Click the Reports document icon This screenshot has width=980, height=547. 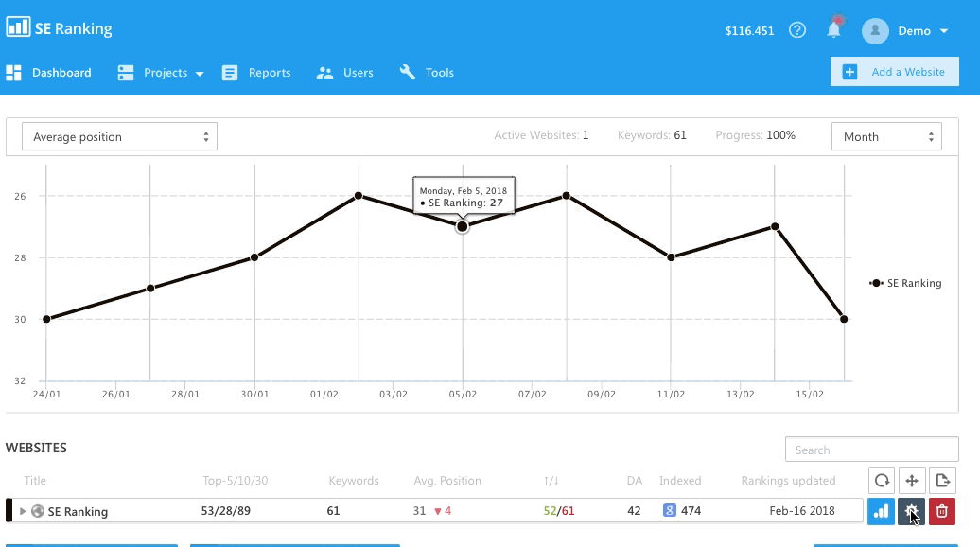pyautogui.click(x=229, y=73)
